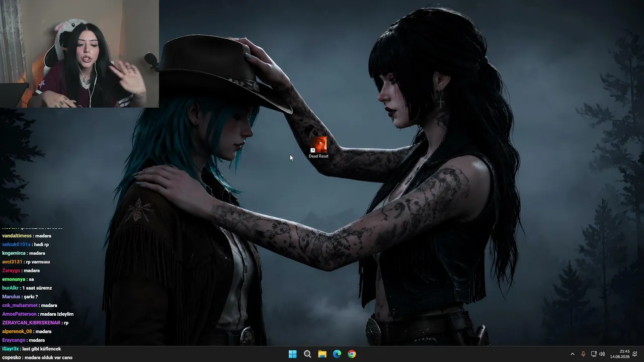The height and width of the screenshot is (362, 644).
Task: Open network settings from the tray icon
Action: click(594, 354)
